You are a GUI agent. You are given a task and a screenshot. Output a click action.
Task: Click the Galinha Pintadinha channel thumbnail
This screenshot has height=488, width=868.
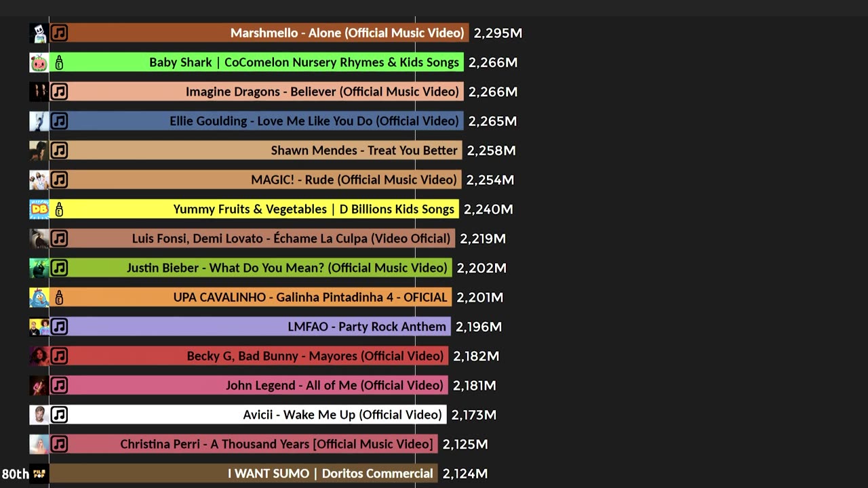point(39,298)
